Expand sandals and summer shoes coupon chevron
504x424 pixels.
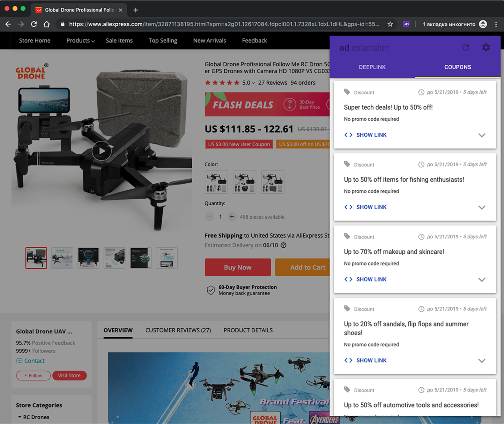pos(482,361)
